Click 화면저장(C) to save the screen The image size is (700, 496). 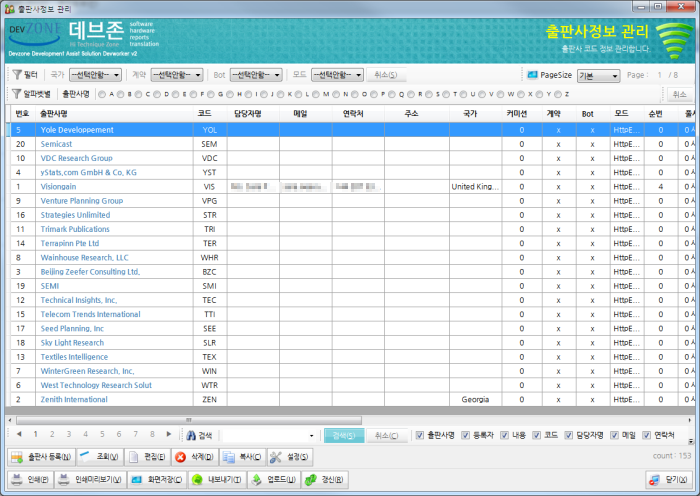click(x=157, y=479)
